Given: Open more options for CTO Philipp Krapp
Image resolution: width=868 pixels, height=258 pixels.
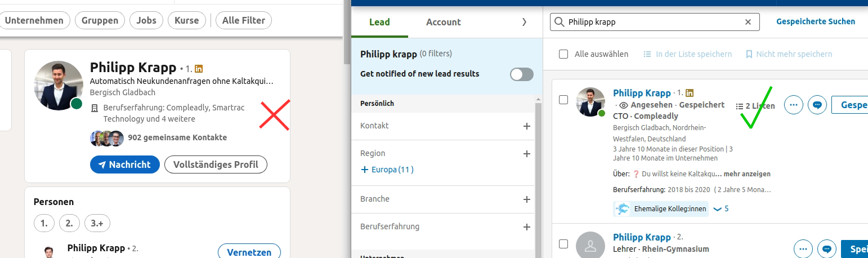Looking at the screenshot, I should tap(794, 105).
